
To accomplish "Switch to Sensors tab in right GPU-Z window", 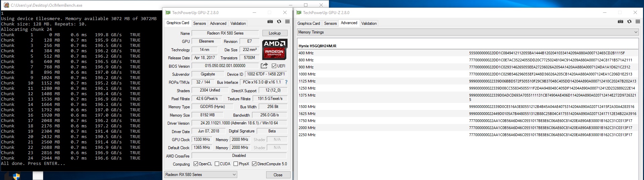I will 331,23.
